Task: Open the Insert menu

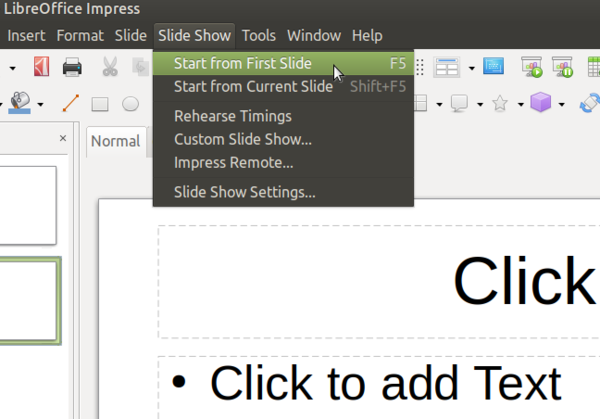Action: [x=26, y=36]
